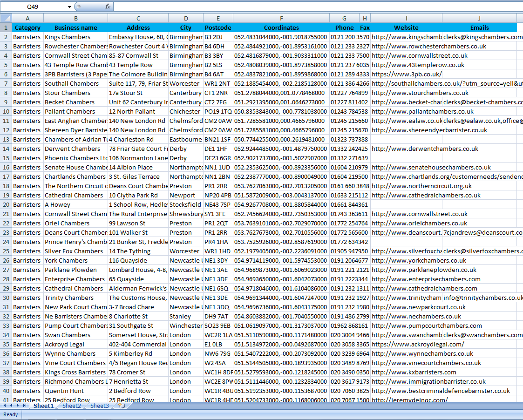Jump to first sheet with tab scroll arrow
This screenshot has height=420, width=523.
[x=5, y=406]
